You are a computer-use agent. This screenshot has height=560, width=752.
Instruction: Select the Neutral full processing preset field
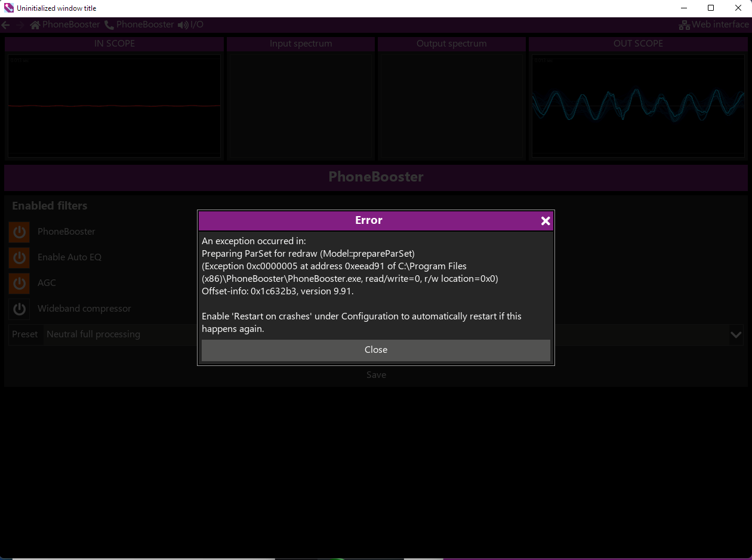(387, 335)
